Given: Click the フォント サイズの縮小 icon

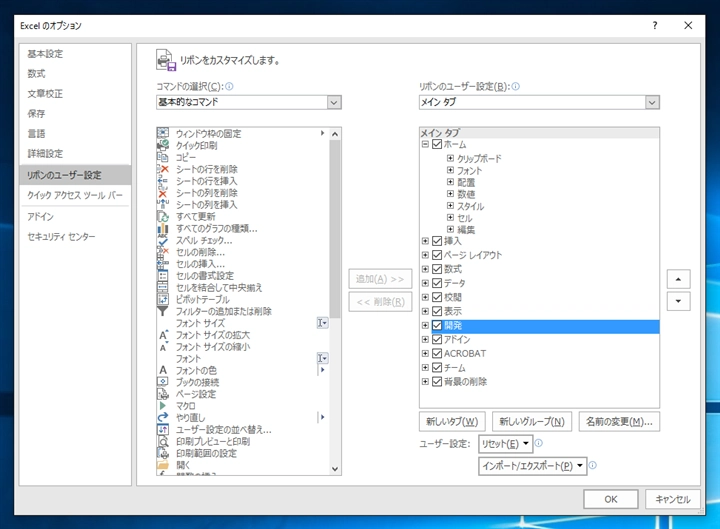Looking at the screenshot, I should tap(163, 347).
